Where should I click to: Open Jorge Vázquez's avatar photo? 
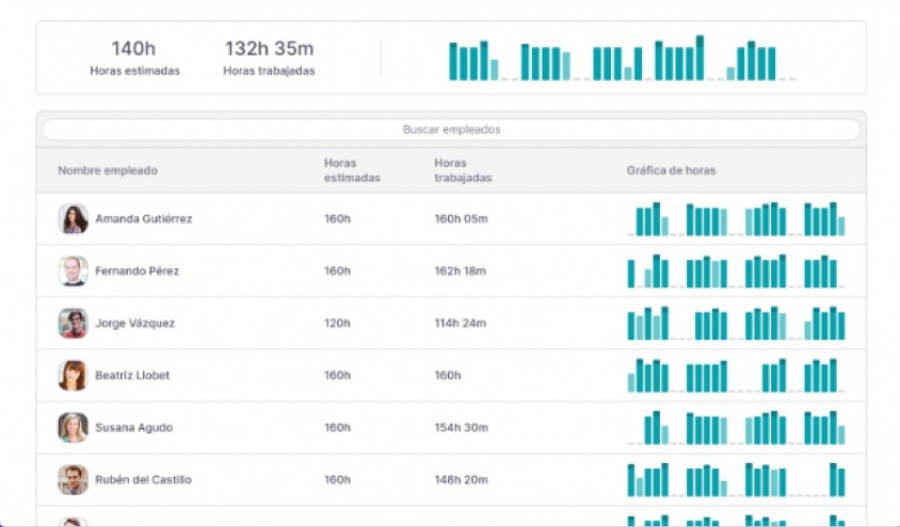pos(73,323)
